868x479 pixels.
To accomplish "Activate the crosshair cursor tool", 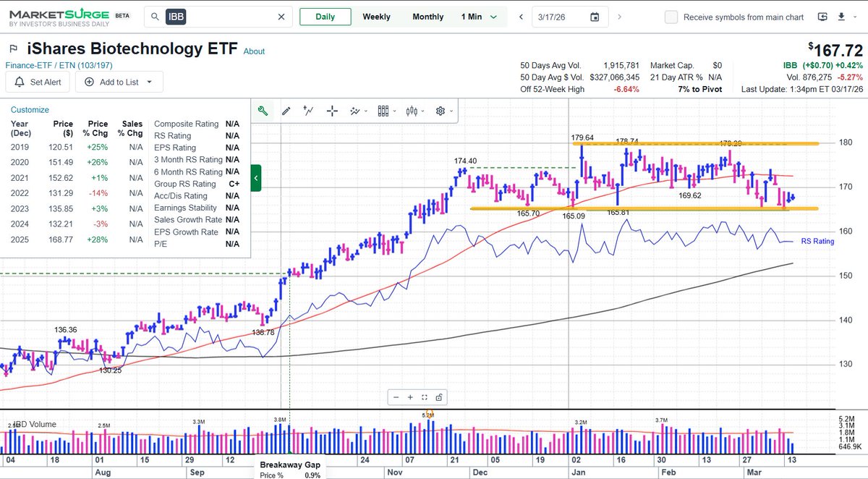I will (x=332, y=111).
